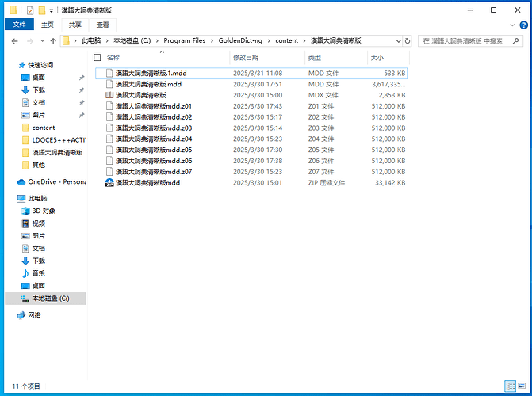Select Program Files in the address breadcrumb

[185, 40]
